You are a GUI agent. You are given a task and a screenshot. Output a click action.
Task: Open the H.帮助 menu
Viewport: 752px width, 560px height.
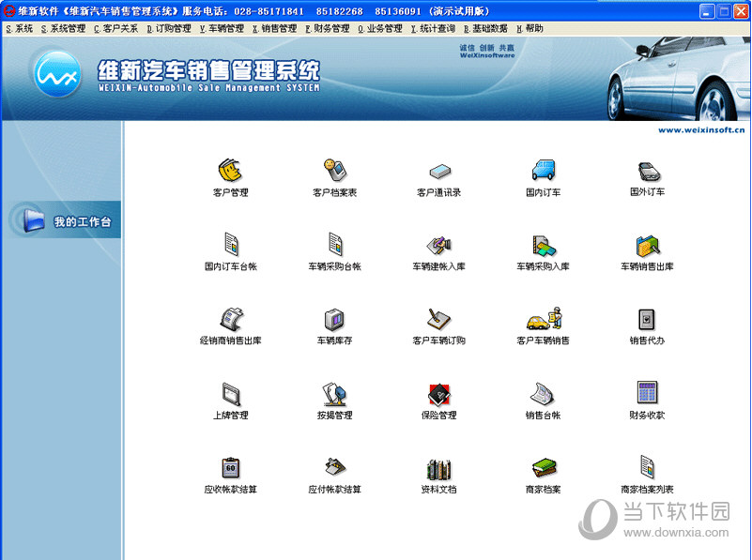pos(529,29)
